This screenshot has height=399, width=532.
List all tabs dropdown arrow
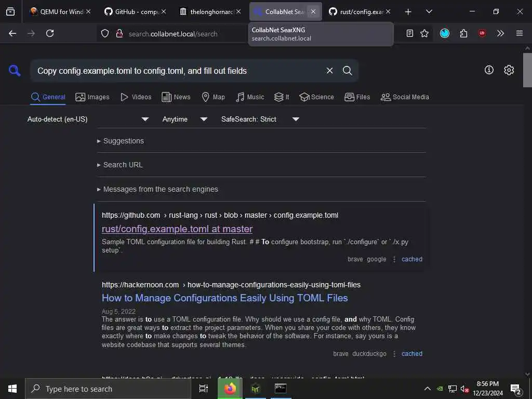429,11
